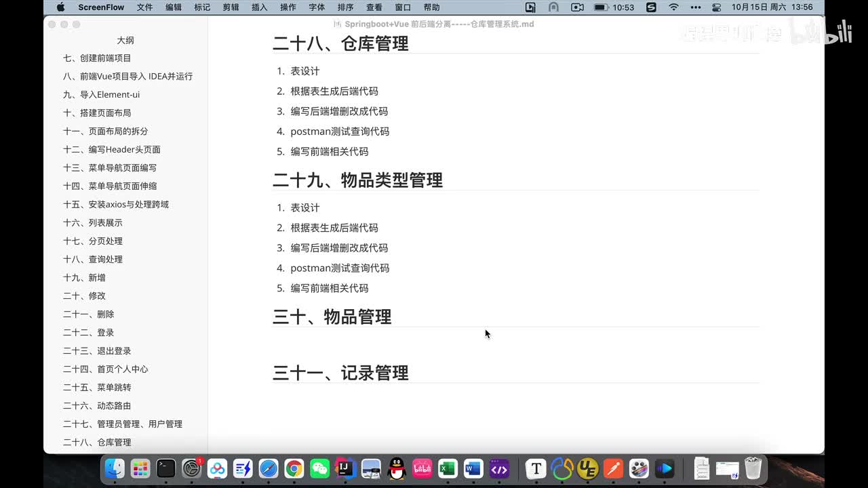
Task: Click the heading 三十一、记录管理
Action: click(x=340, y=373)
